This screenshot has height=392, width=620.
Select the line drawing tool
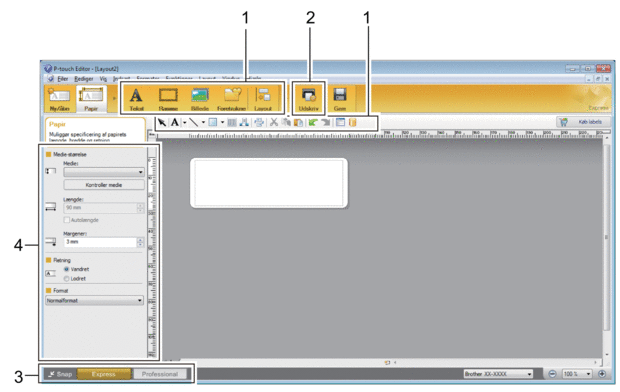click(x=193, y=123)
